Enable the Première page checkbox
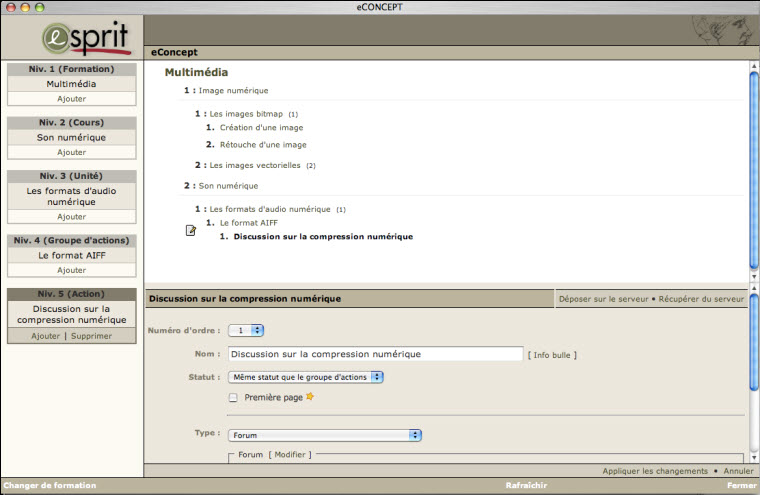 (233, 398)
